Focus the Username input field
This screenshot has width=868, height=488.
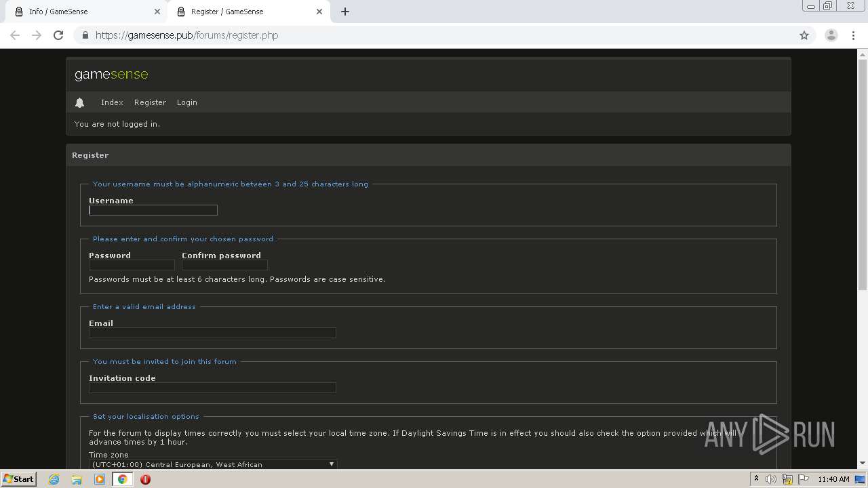[x=153, y=210]
